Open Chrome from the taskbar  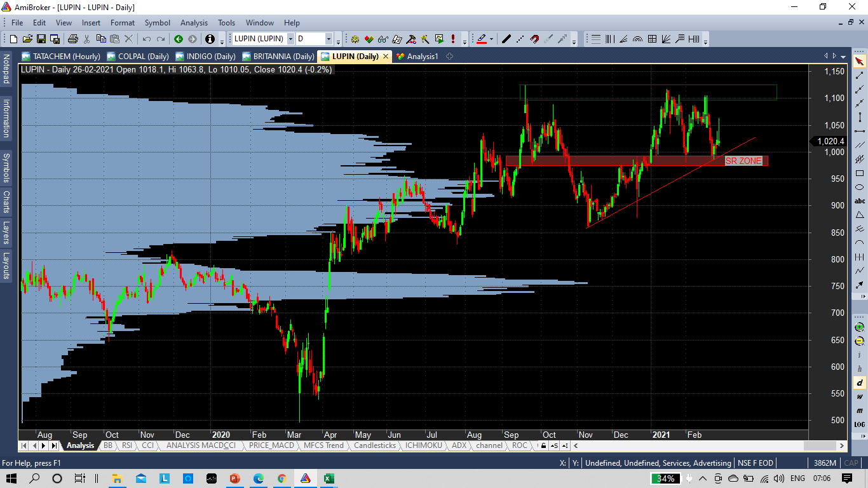281,478
